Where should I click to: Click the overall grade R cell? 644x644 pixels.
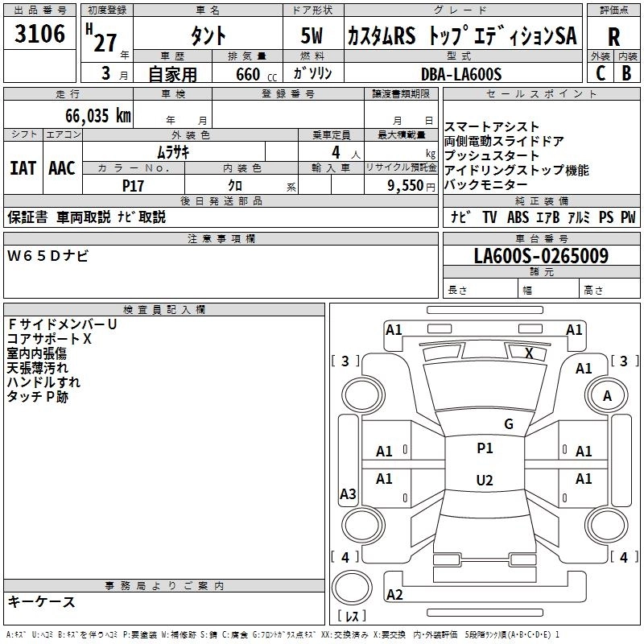[613, 37]
